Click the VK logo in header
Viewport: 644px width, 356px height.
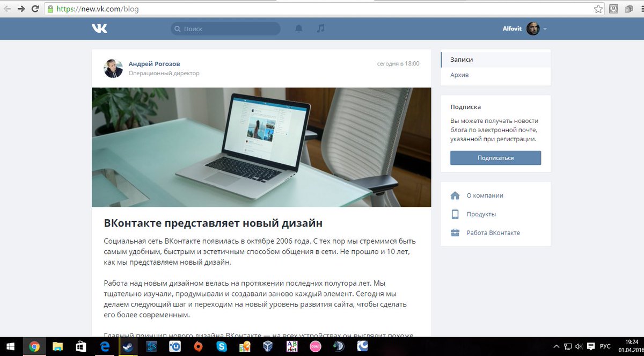99,28
